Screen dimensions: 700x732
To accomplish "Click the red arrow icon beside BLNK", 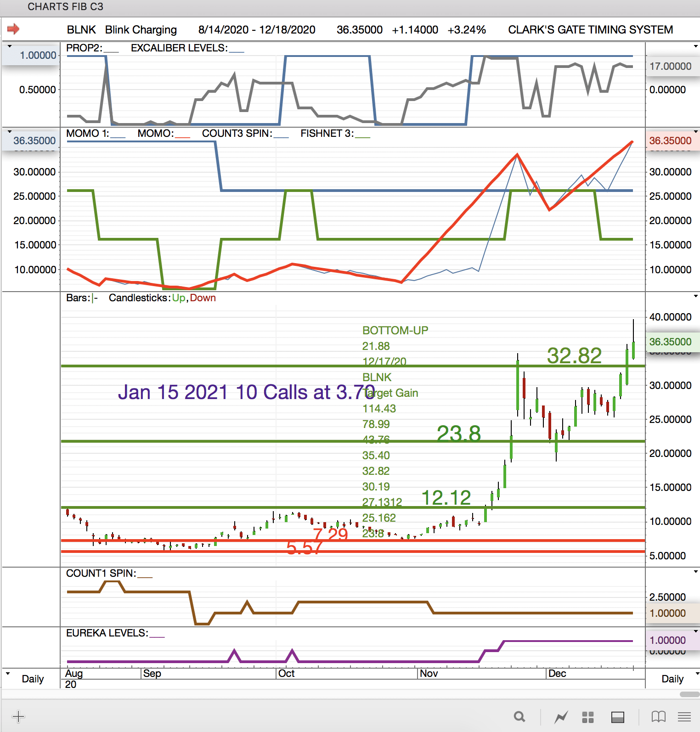I will pos(13,29).
